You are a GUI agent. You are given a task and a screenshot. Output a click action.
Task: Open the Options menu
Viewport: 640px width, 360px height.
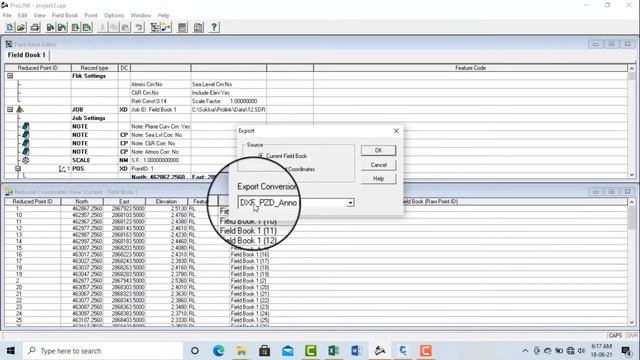point(114,15)
